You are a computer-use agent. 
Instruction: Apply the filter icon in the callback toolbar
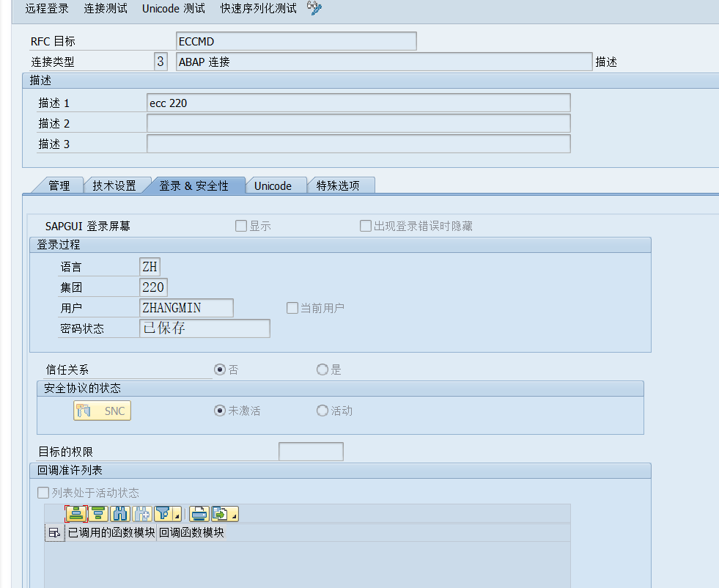pyautogui.click(x=163, y=514)
